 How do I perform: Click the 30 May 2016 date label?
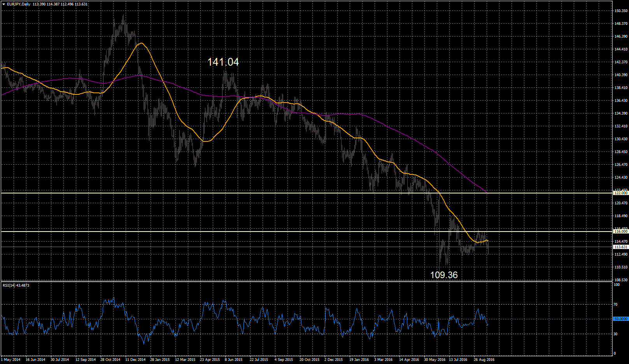pos(435,360)
